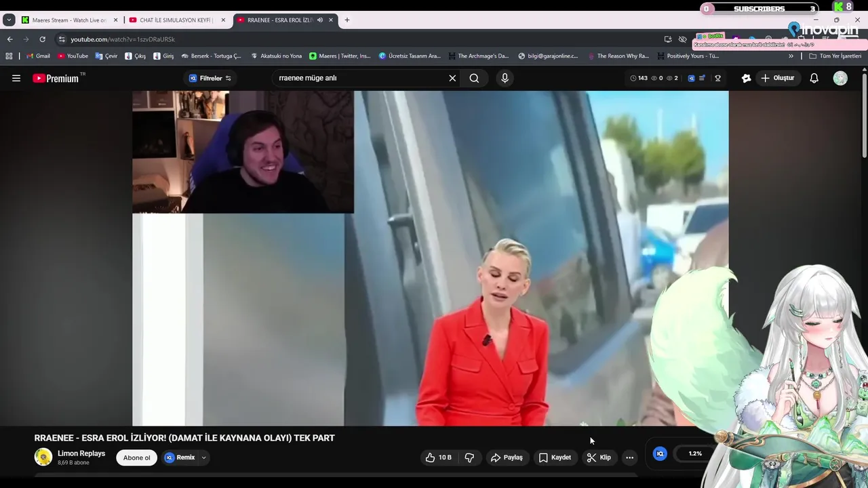Switch to CHAT İLE SIMULASYON KEYFİ tab
The image size is (868, 488).
coord(176,20)
